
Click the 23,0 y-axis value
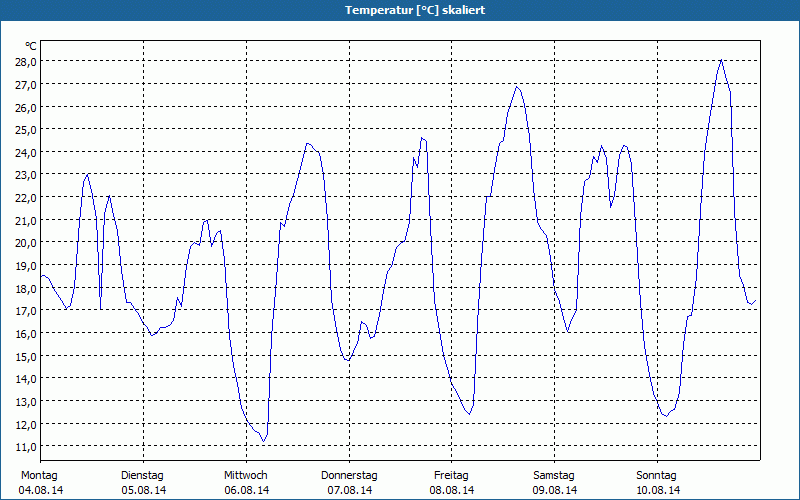click(27, 175)
